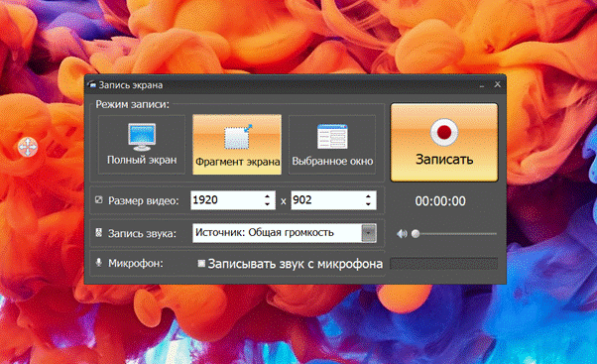Start recording with the Записать button
The width and height of the screenshot is (597, 364).
[x=444, y=142]
